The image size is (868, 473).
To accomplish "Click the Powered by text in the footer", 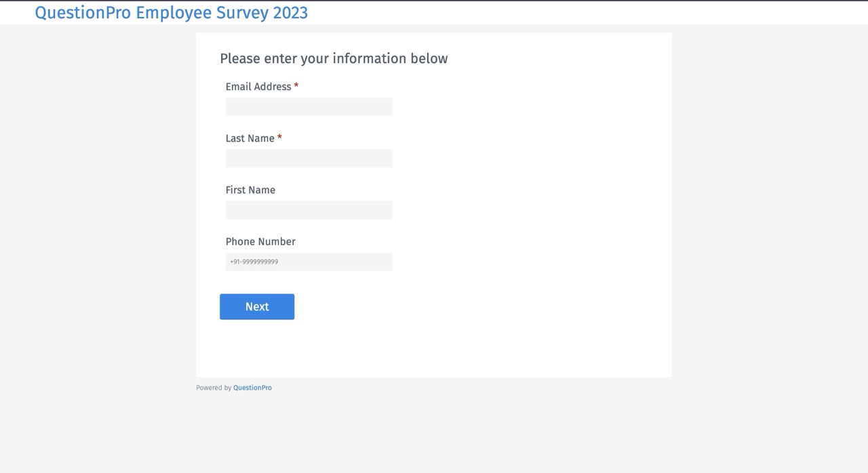I will point(214,387).
